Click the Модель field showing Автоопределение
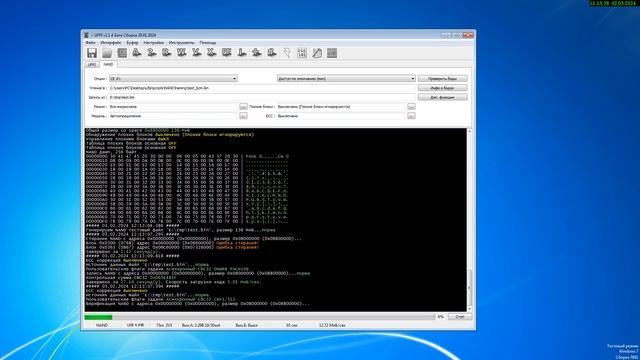This screenshot has width=640, height=360. pos(173,116)
